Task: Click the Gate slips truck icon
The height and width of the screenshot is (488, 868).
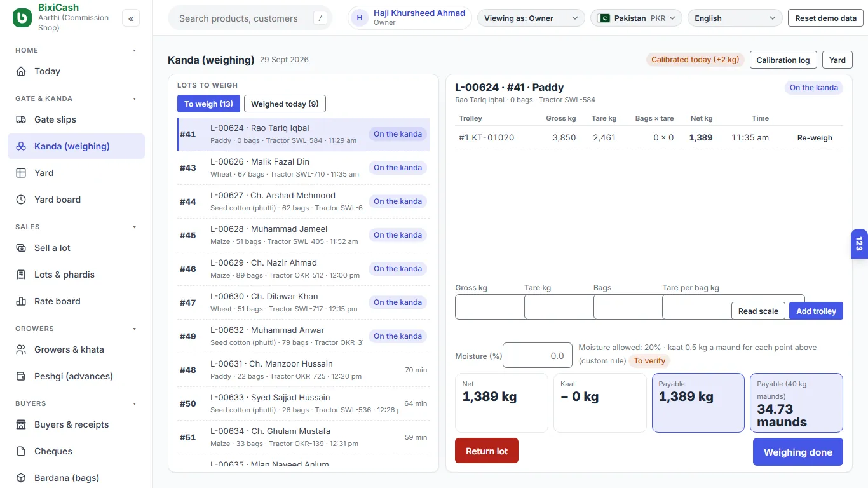Action: (21, 119)
